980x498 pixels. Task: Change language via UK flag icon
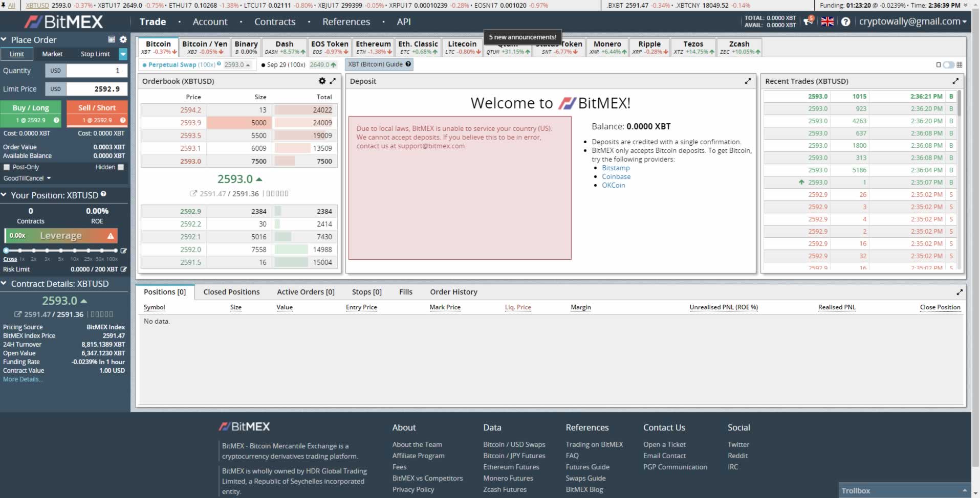point(827,21)
